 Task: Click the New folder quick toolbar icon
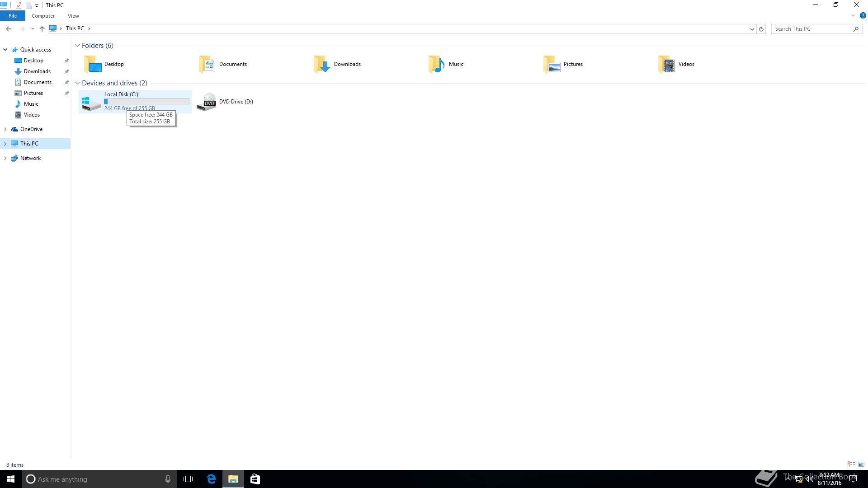tap(28, 5)
